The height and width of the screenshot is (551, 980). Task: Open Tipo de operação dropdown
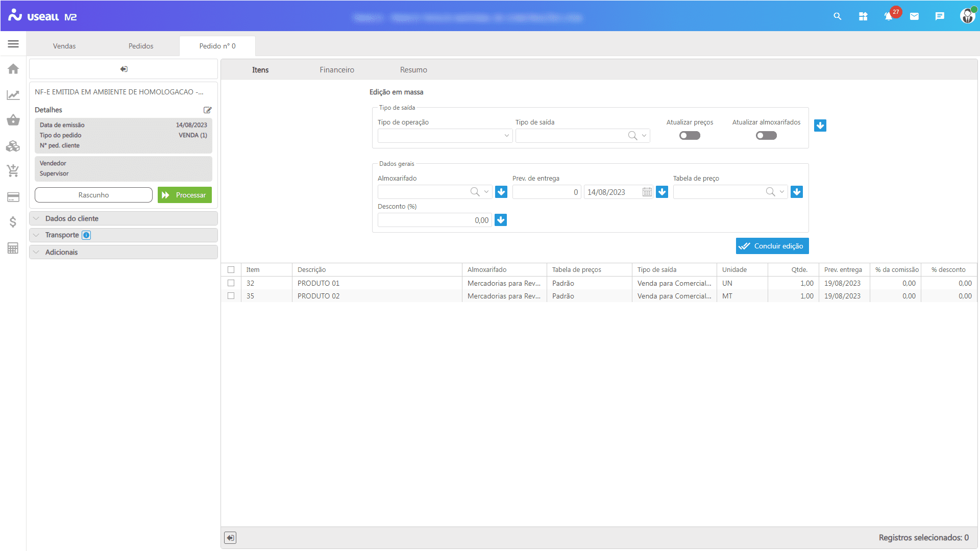(x=445, y=136)
